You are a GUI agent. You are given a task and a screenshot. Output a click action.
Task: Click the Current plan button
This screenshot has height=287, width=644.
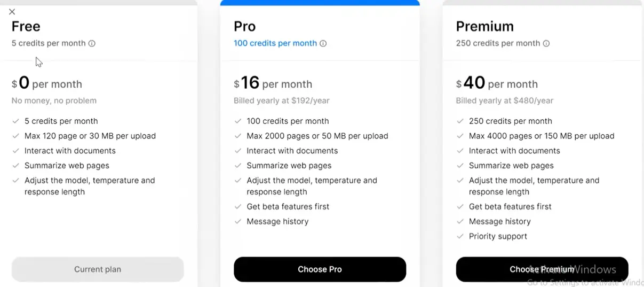pos(98,269)
